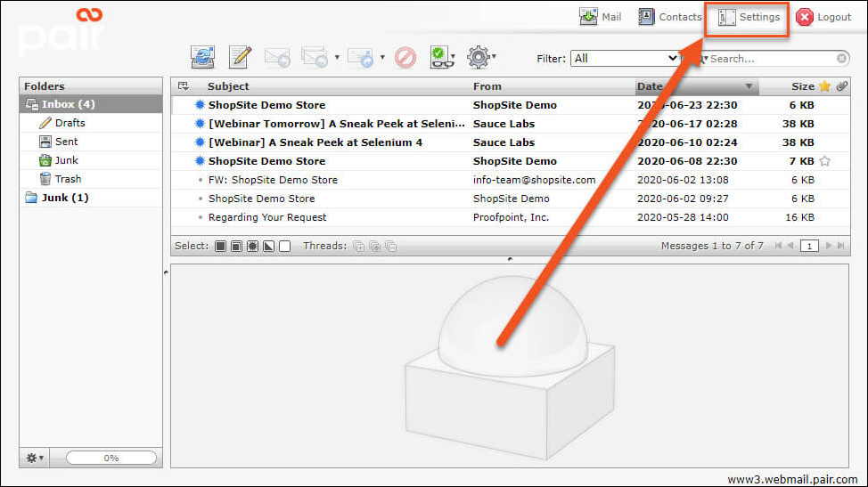Select none messages icon
Viewport: 868px width, 487px height.
(x=284, y=246)
